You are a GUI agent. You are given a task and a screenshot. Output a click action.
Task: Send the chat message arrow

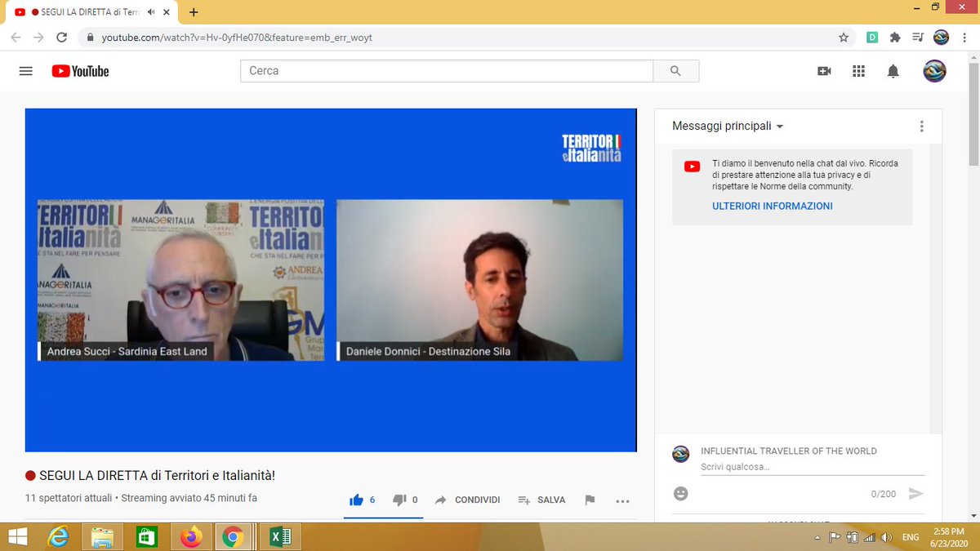click(x=915, y=494)
